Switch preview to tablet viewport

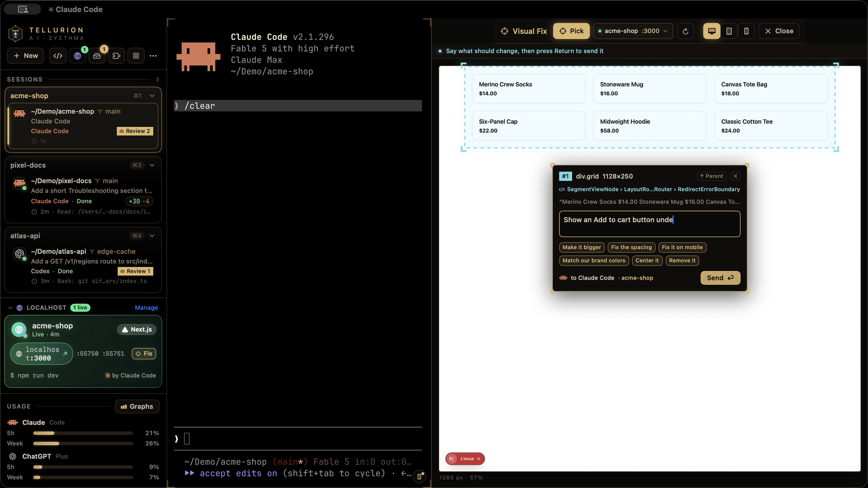tap(729, 31)
